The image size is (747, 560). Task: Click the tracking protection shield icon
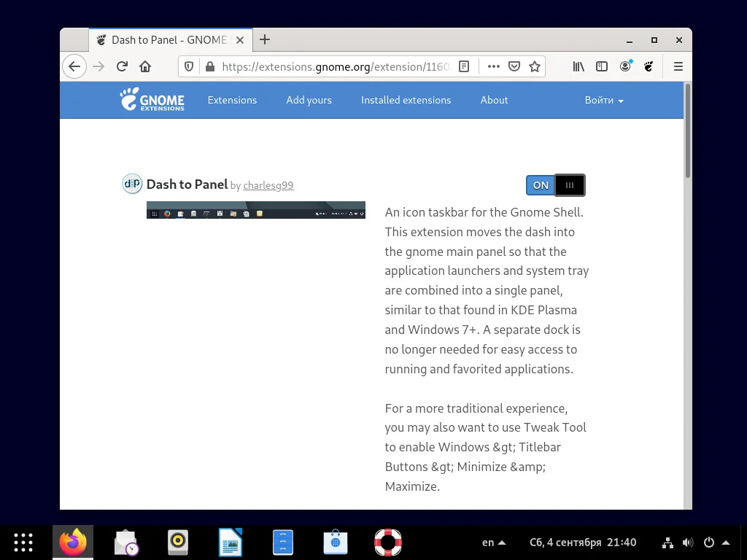pyautogui.click(x=189, y=66)
